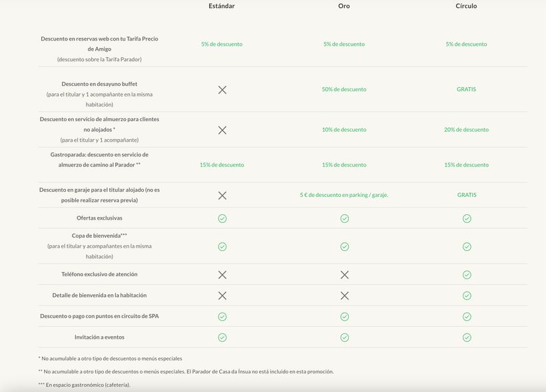Click 'Descuento en garaje para el titular' label
Image resolution: width=546 pixels, height=392 pixels.
click(99, 195)
